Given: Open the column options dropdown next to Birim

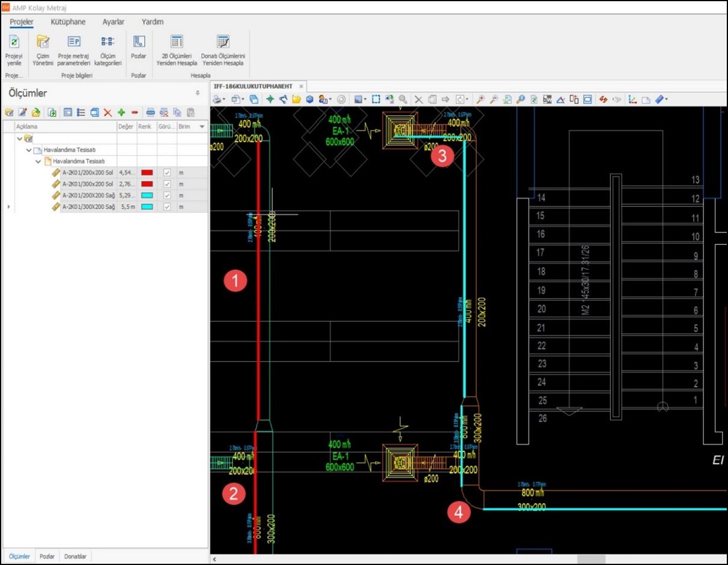Looking at the screenshot, I should pos(202,127).
